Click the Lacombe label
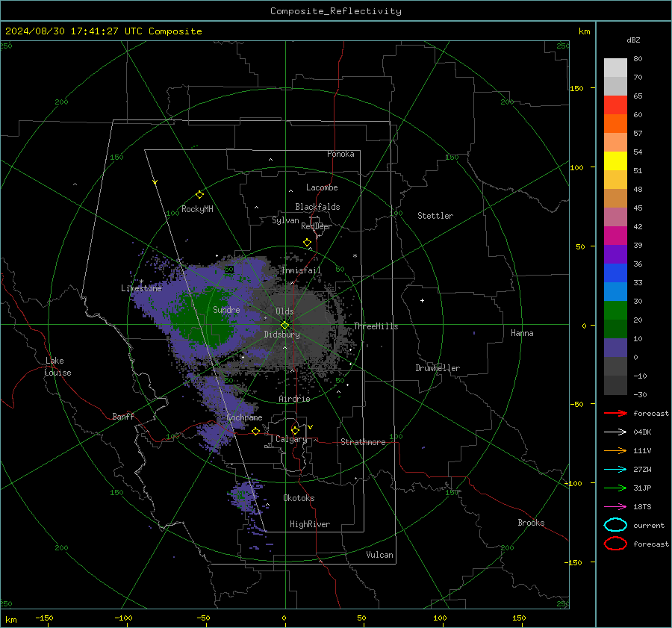Viewport: 672px width, 628px height. (x=322, y=187)
